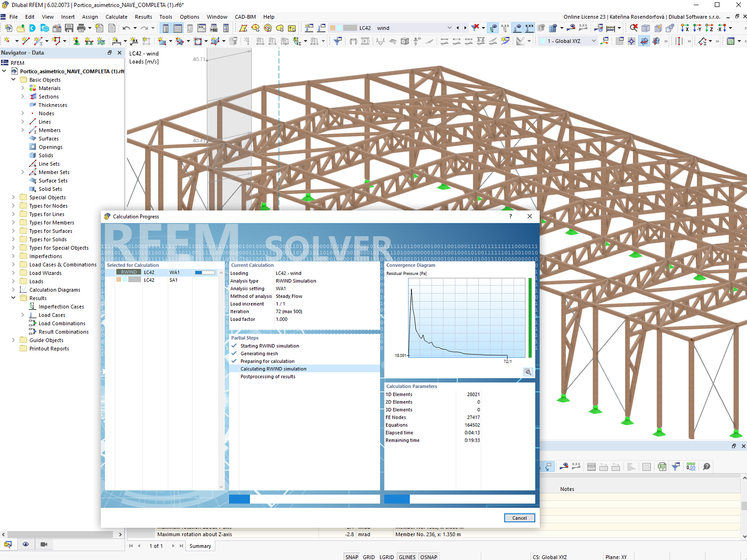This screenshot has width=747, height=560.
Task: Go to next load case arrow
Action: [465, 28]
